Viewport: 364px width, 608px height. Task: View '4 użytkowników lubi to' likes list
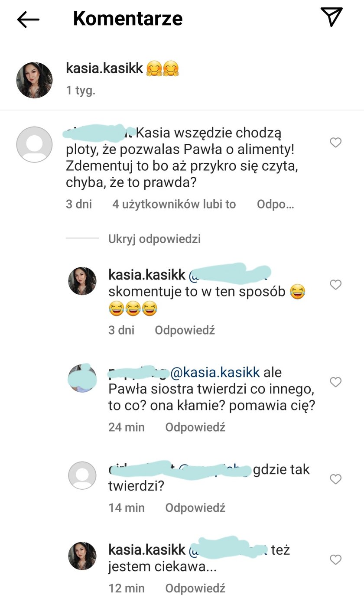click(174, 204)
